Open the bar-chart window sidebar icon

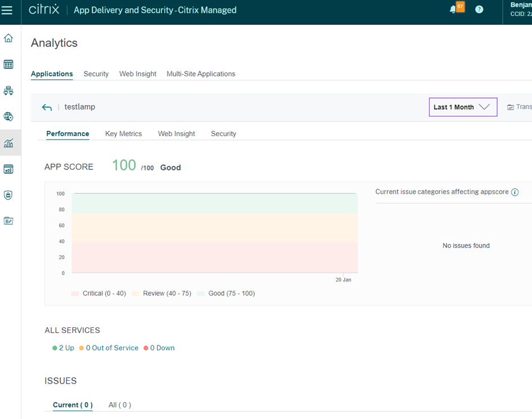(8, 169)
